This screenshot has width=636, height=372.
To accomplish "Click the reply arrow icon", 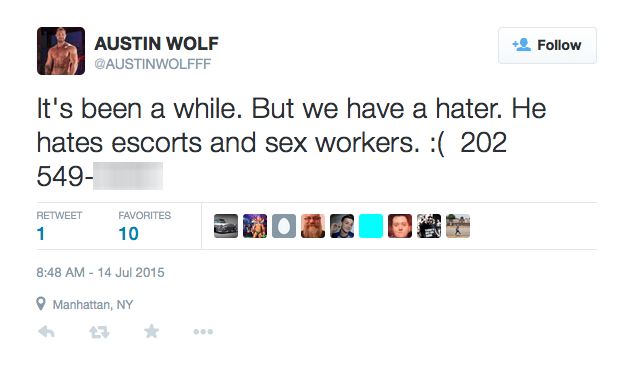I will pyautogui.click(x=46, y=332).
